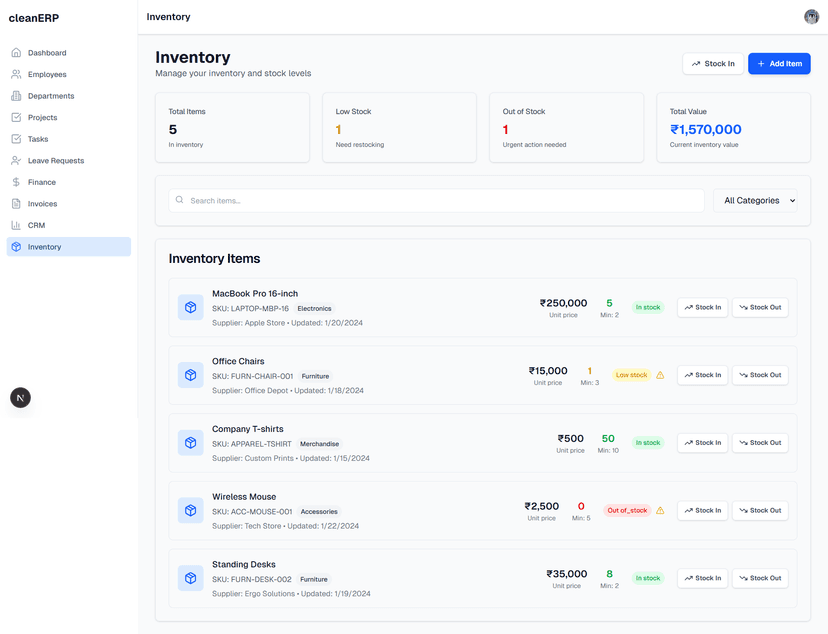Stock In for Standing Desks
The image size is (828, 634).
703,578
